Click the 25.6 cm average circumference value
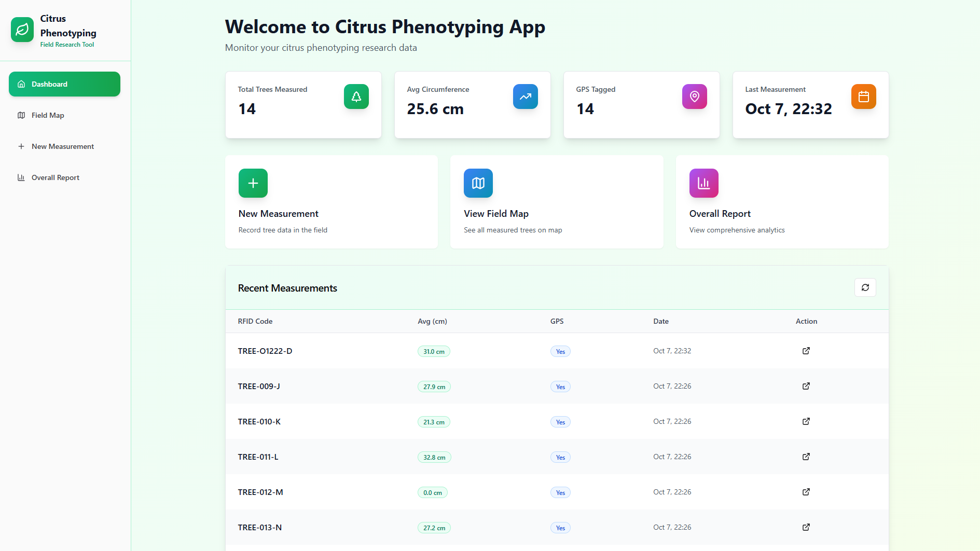Viewport: 980px width, 551px height. (x=435, y=109)
